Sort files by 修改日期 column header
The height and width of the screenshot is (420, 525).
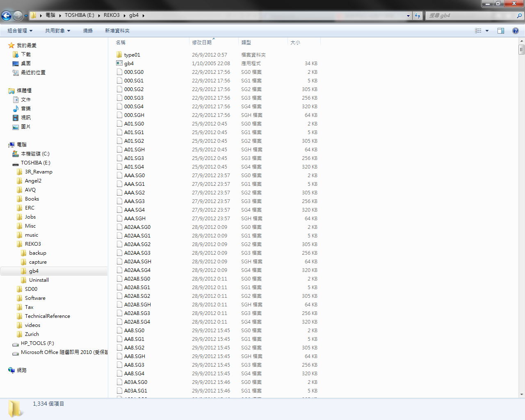(x=202, y=42)
